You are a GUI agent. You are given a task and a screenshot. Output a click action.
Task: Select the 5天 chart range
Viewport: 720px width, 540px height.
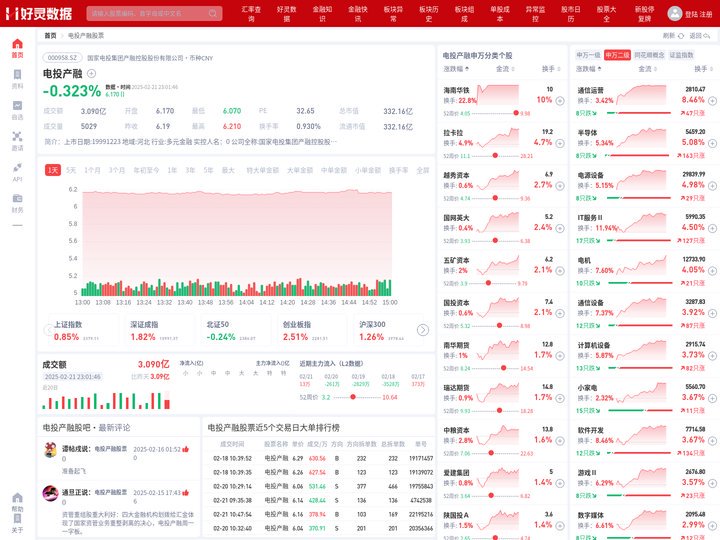click(71, 170)
